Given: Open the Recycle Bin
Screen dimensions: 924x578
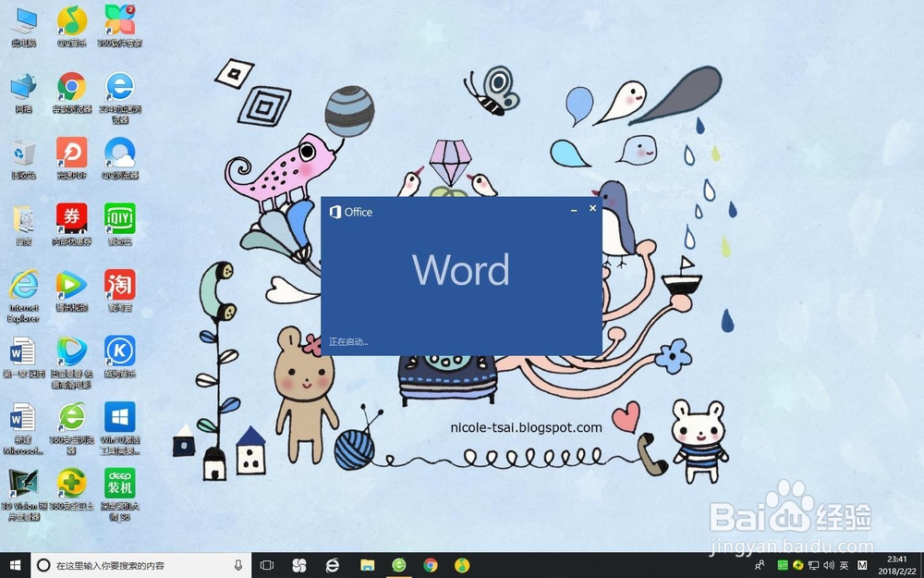Looking at the screenshot, I should (24, 159).
